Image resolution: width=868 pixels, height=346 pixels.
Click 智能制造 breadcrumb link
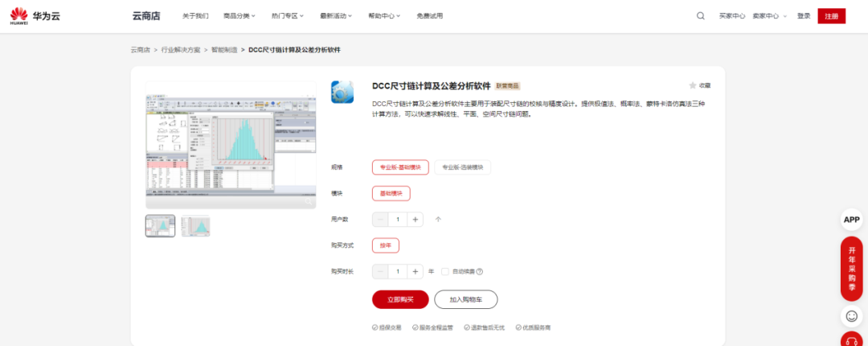pos(224,50)
